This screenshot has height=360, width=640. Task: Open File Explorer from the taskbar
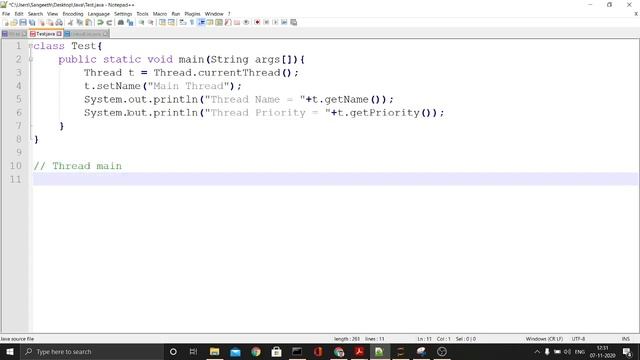tap(214, 351)
